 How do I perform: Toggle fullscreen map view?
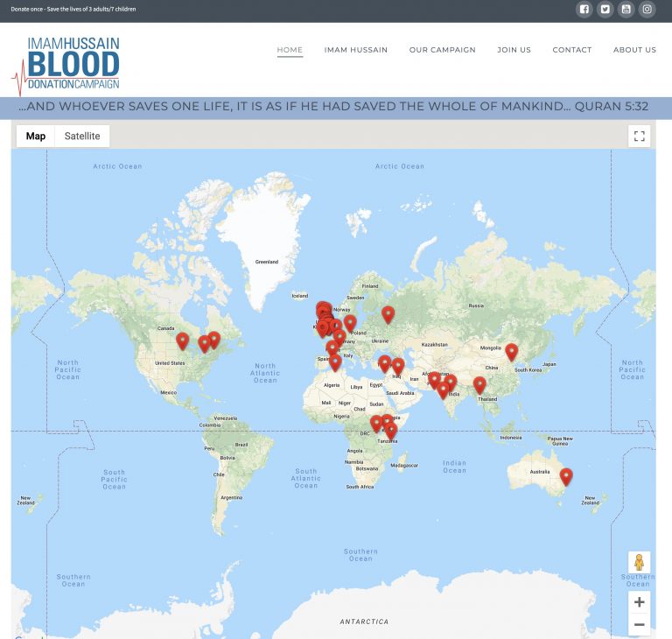639,136
